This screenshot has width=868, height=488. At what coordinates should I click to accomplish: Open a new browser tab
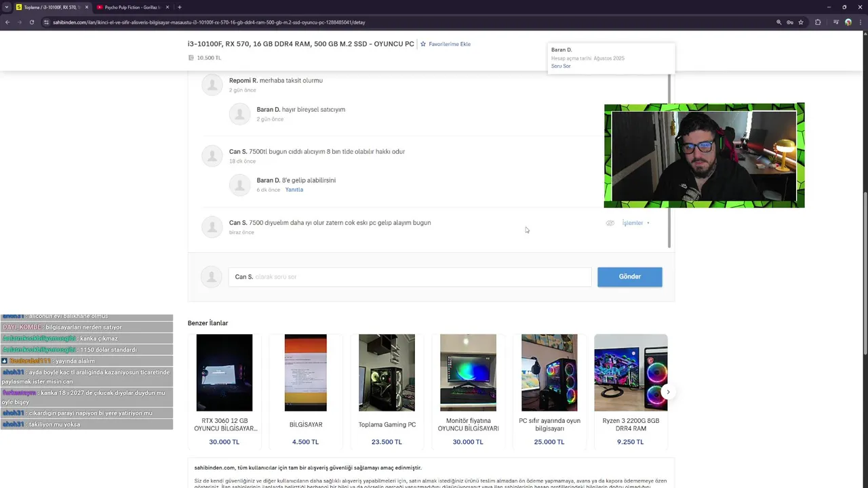coord(180,7)
